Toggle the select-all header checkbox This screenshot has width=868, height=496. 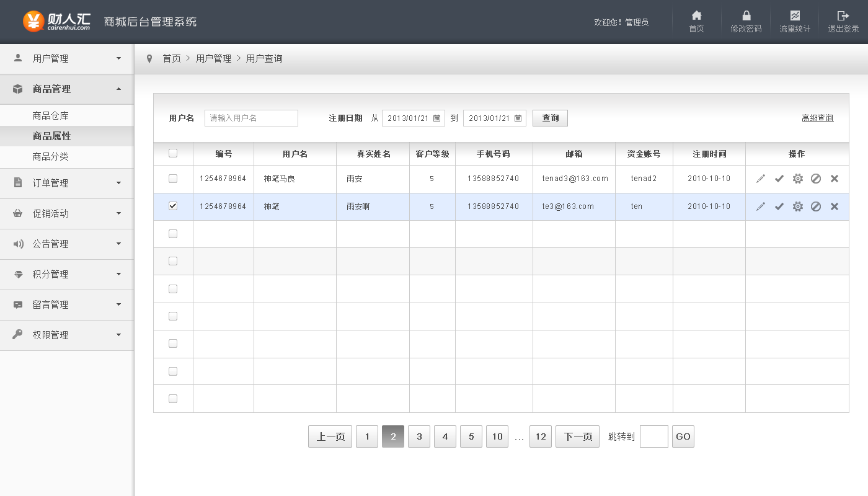(x=173, y=153)
